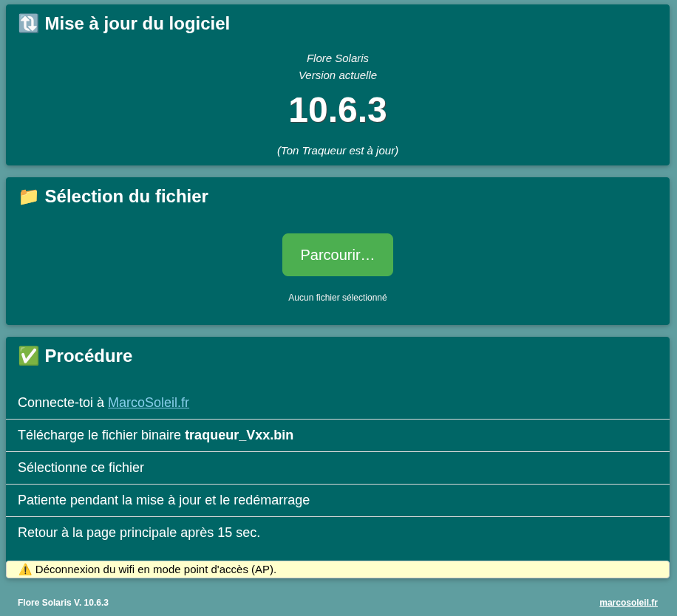Select the wifi disconnection warning banner
677x616 pixels.
coord(337,569)
